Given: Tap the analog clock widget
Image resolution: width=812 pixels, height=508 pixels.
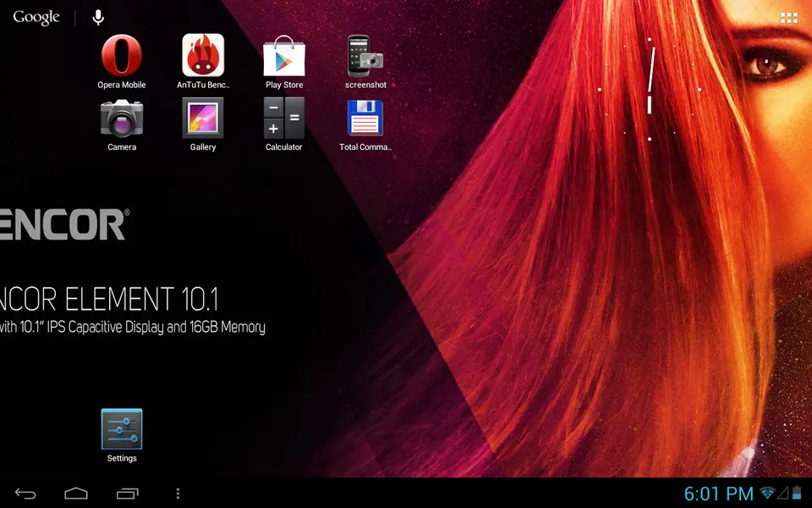Looking at the screenshot, I should tap(650, 89).
